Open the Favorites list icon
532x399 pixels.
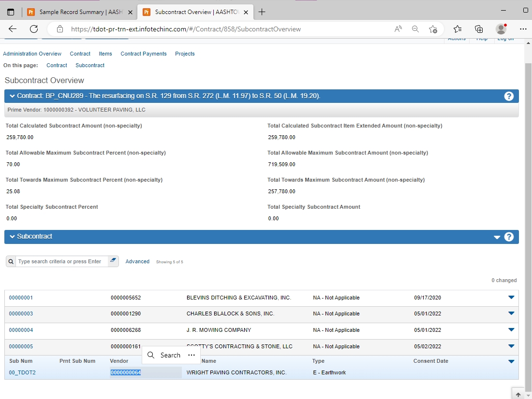click(x=458, y=29)
